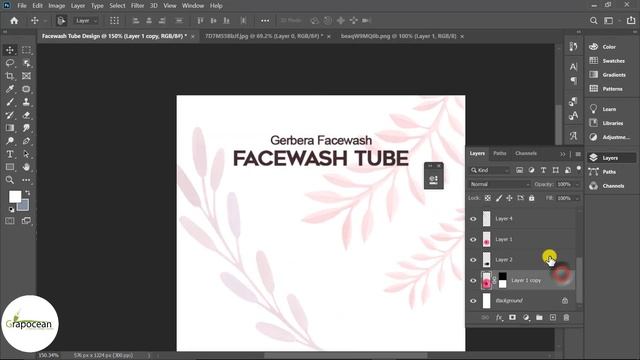Open the File menu
Screen dimensions: 640x360
coord(22,6)
